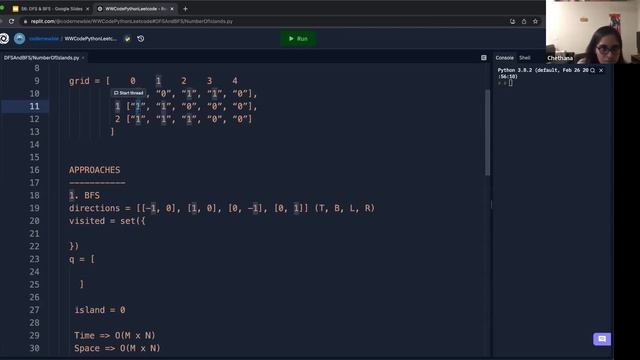Close the Google Slides browser tab
640x360 pixels.
87,9
